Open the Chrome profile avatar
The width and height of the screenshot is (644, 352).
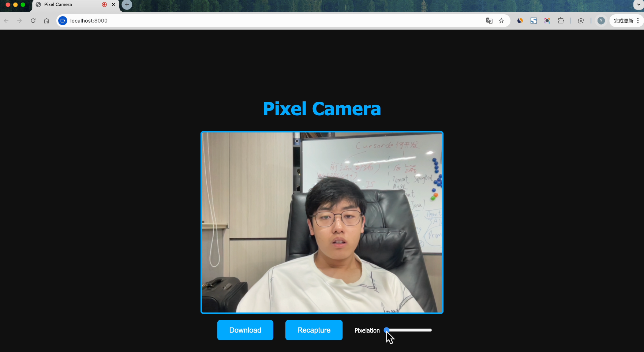601,21
